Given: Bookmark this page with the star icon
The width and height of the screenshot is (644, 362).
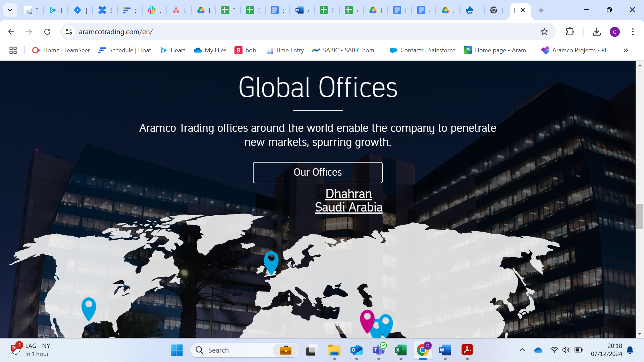Looking at the screenshot, I should coord(544,32).
